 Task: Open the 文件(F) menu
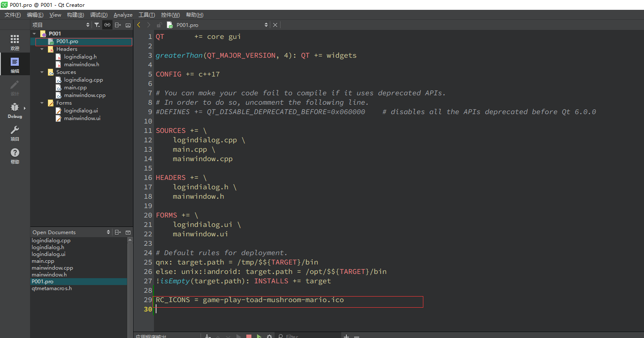pyautogui.click(x=12, y=15)
